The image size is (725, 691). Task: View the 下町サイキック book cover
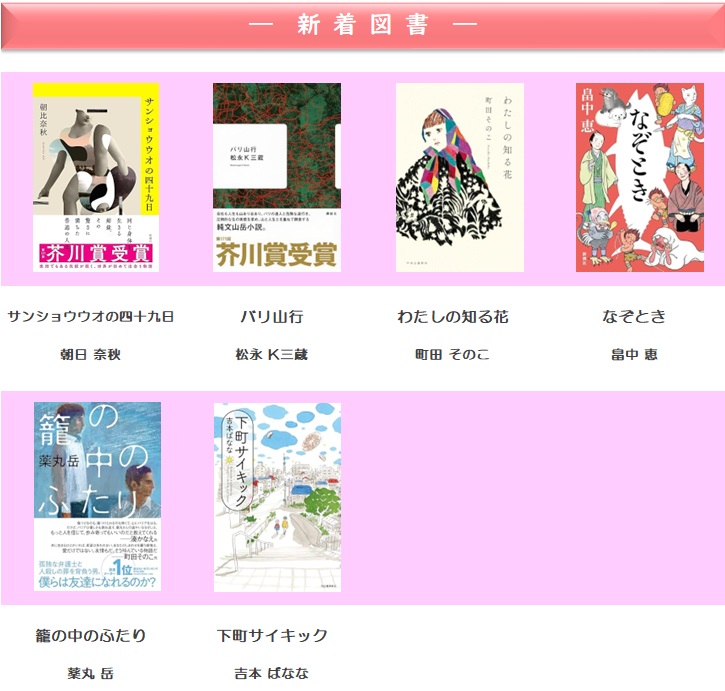(x=277, y=497)
